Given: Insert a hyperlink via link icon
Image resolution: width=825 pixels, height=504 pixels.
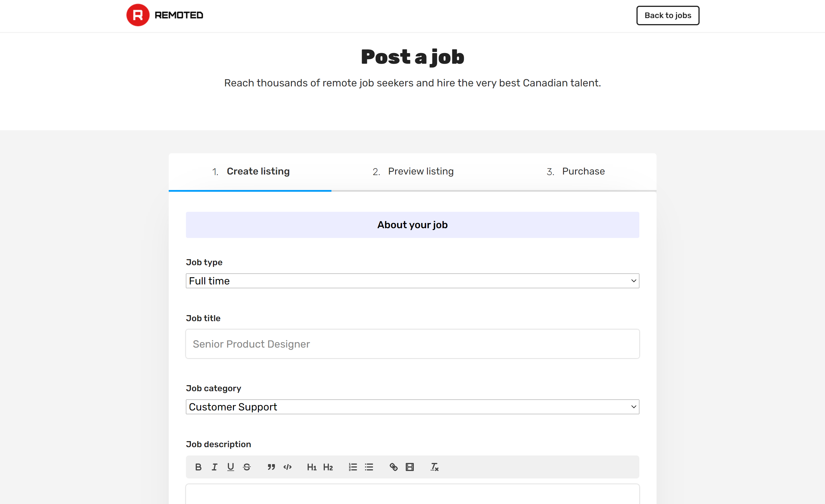Looking at the screenshot, I should click(393, 467).
